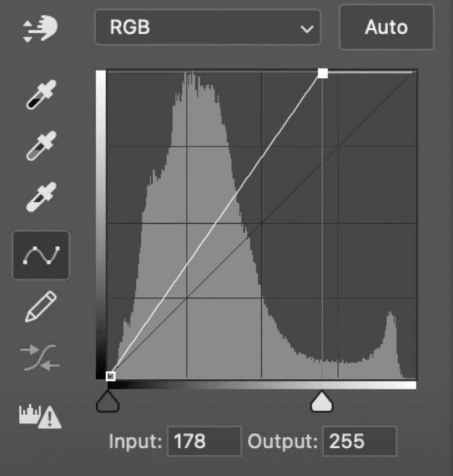
Task: Click the Input value field showing 178
Action: [204, 441]
